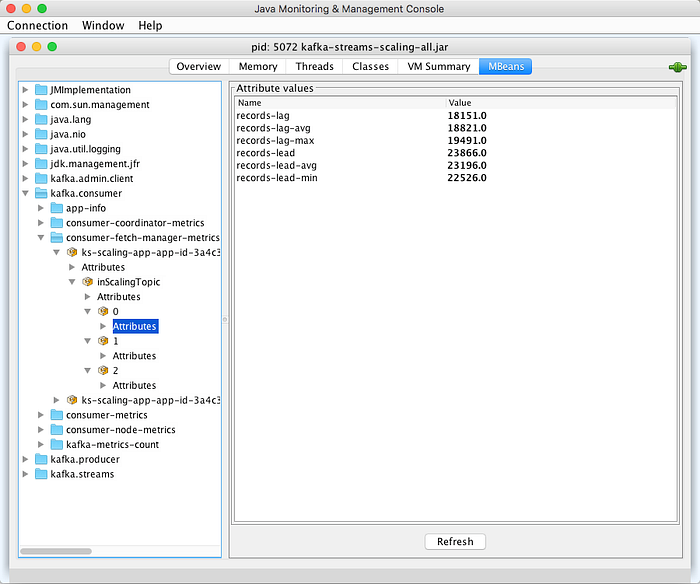
Task: Click the app-info folder icon
Action: pos(57,208)
